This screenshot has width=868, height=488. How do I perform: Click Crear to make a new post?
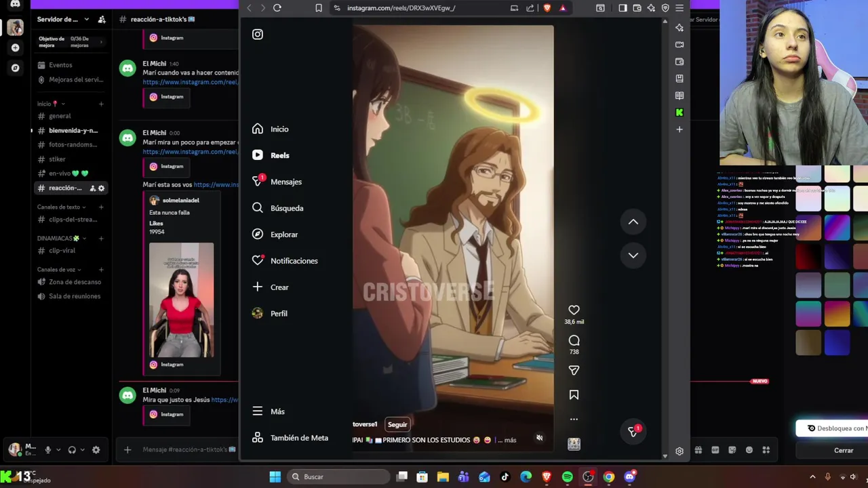pyautogui.click(x=271, y=287)
